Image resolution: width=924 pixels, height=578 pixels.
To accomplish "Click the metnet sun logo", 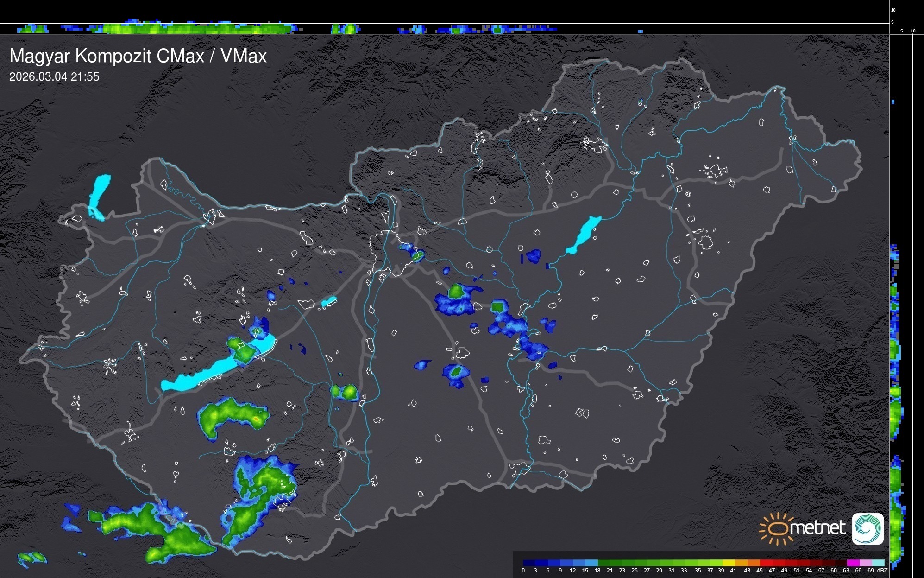I will 777,529.
